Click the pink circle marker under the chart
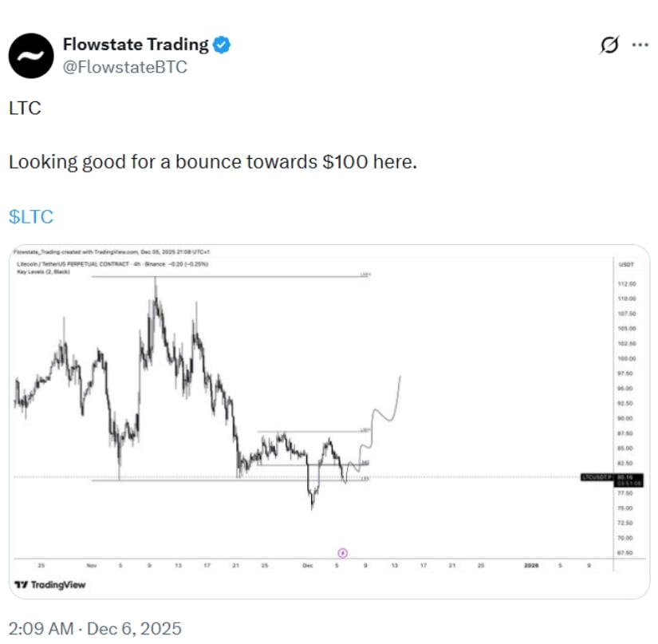This screenshot has height=644, width=658. 344,551
